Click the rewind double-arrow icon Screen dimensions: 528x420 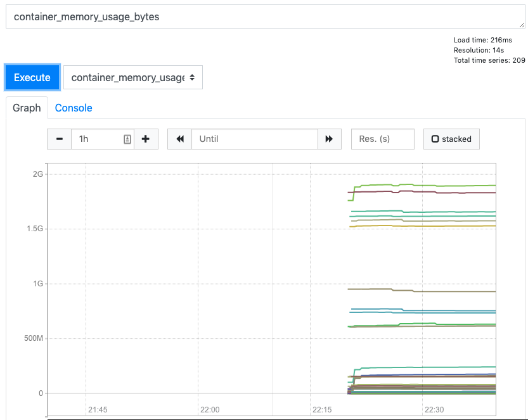point(180,139)
